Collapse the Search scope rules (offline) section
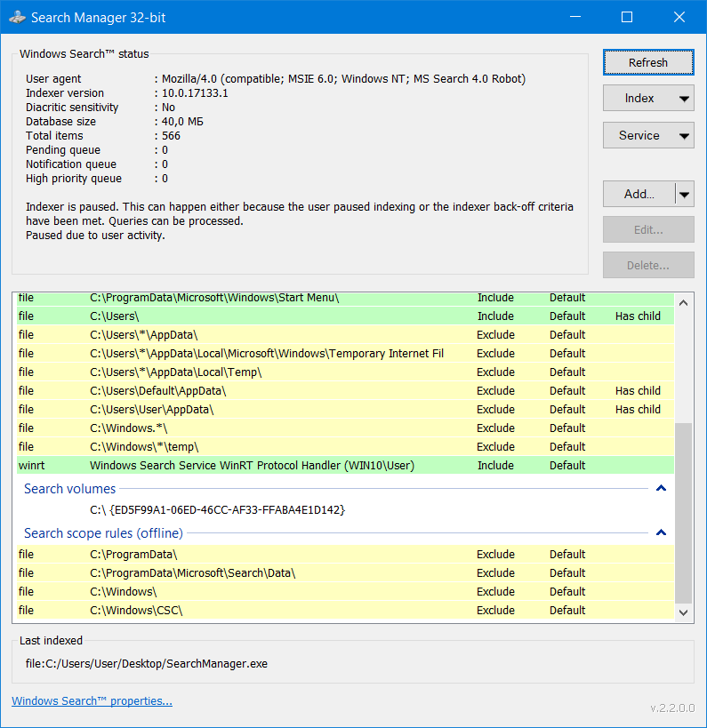 661,532
